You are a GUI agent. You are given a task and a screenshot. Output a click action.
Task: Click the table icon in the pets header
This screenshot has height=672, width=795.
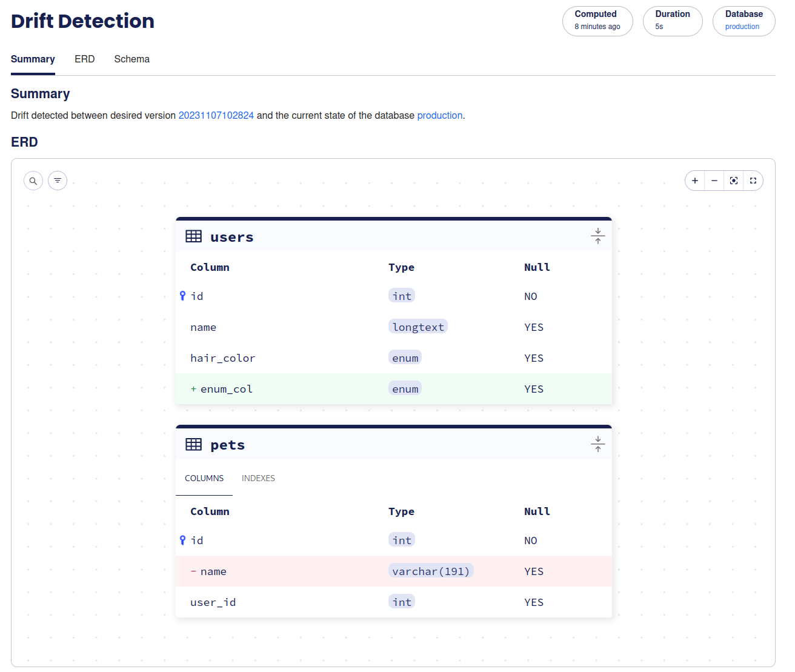(193, 444)
